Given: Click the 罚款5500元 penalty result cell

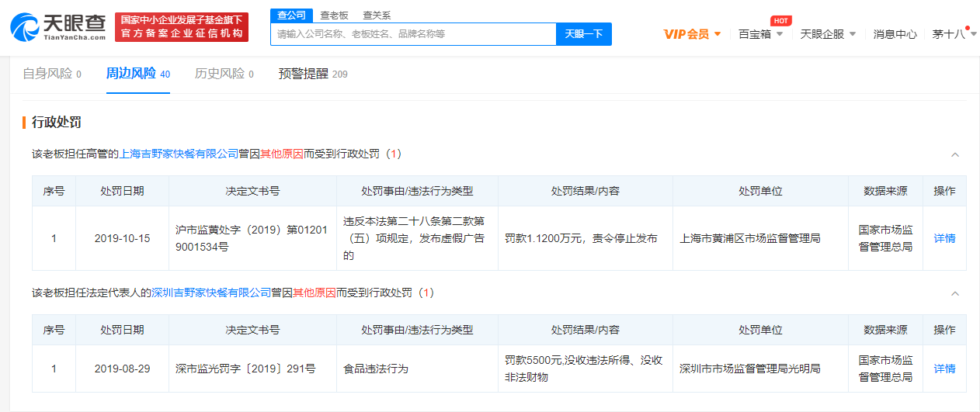Looking at the screenshot, I should (x=586, y=369).
